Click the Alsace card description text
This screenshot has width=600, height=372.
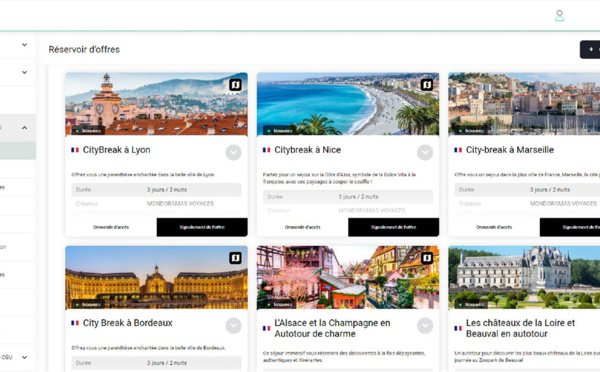pos(344,356)
